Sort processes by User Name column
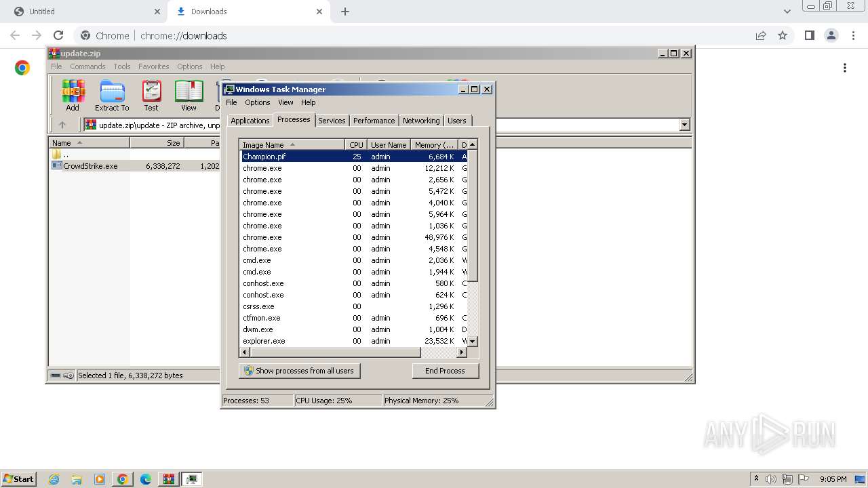This screenshot has height=488, width=868. click(x=389, y=144)
